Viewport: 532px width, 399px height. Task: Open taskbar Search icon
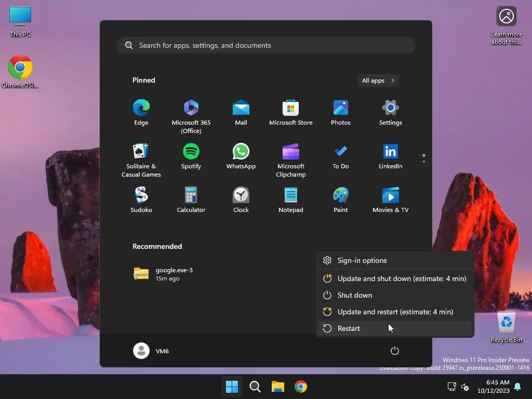pos(255,387)
